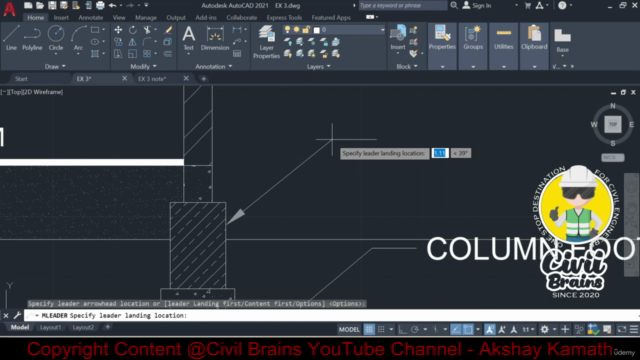
Task: Open the layer name dropdown list
Action: [382, 30]
